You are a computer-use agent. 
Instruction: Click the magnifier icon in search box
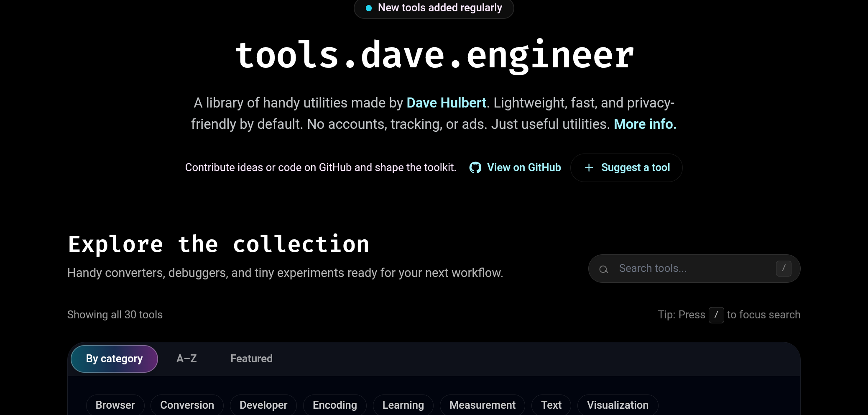[603, 269]
